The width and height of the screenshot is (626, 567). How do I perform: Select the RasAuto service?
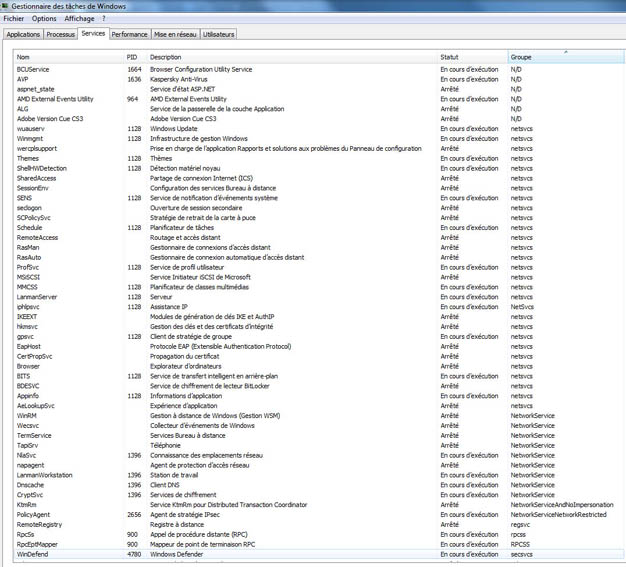[x=319, y=258]
